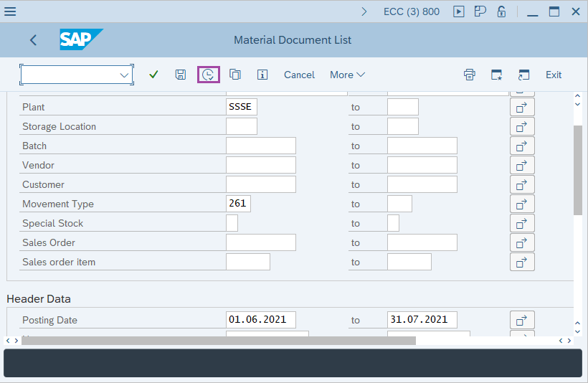Screen dimensions: 588x383
Task: Click the SAP logo
Action: click(x=81, y=39)
